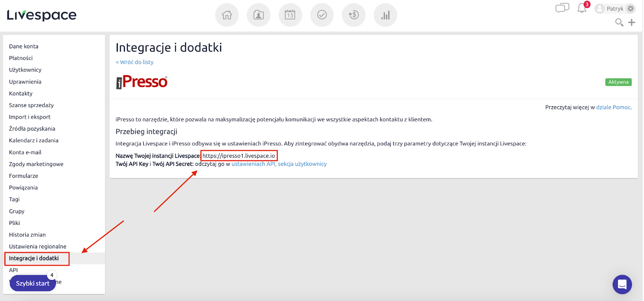Open Użytkownicy in sidebar
The width and height of the screenshot is (644, 301).
tap(25, 70)
